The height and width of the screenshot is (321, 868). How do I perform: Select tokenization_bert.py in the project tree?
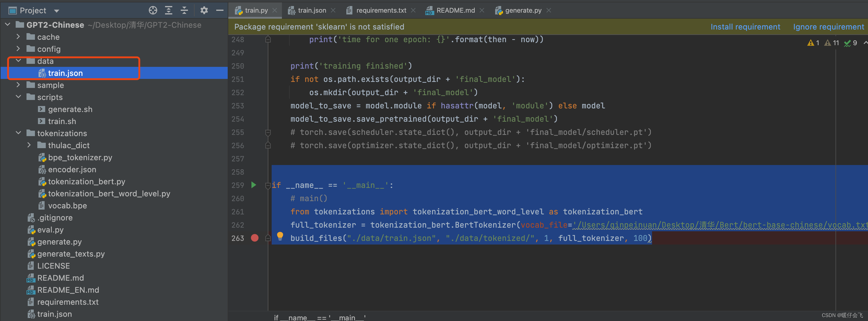pos(86,182)
